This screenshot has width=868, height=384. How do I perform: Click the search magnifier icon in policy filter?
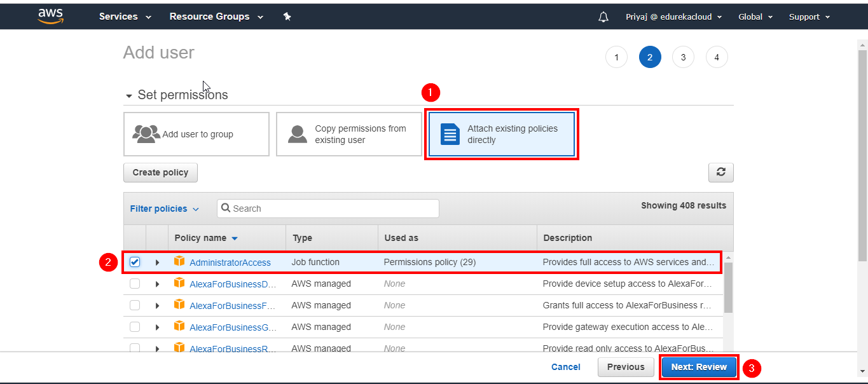(226, 209)
